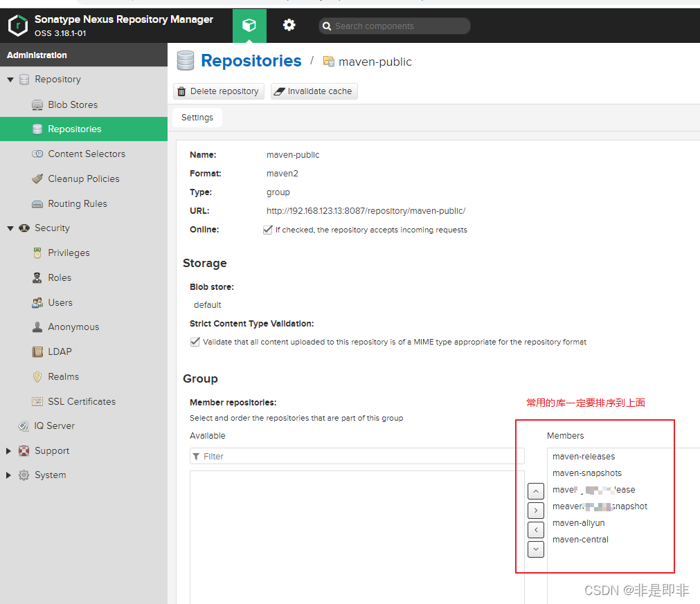This screenshot has width=700, height=604.
Task: Click Delete repository button
Action: pos(219,91)
